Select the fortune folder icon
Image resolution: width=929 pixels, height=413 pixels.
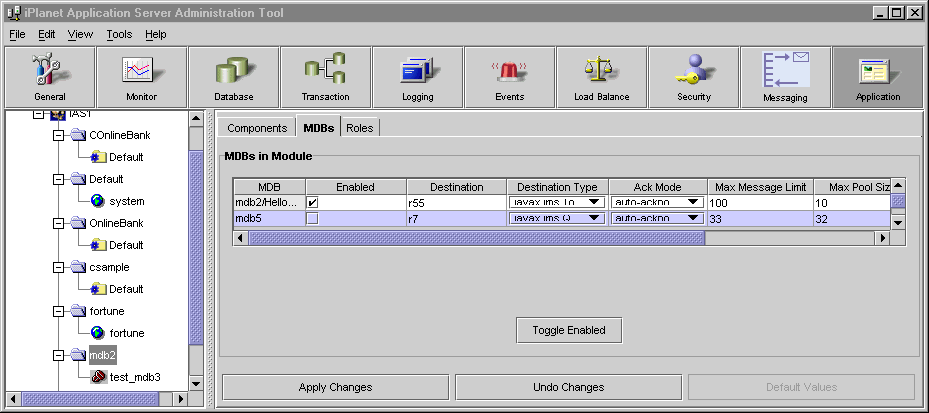tap(78, 310)
